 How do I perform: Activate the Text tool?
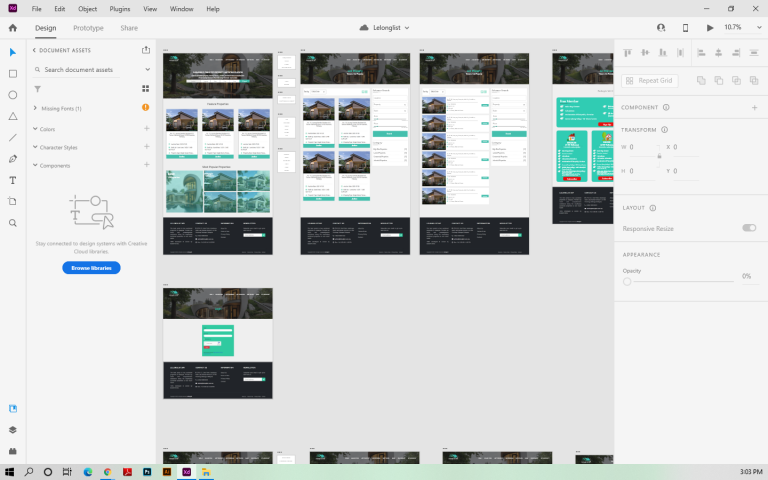tap(13, 180)
